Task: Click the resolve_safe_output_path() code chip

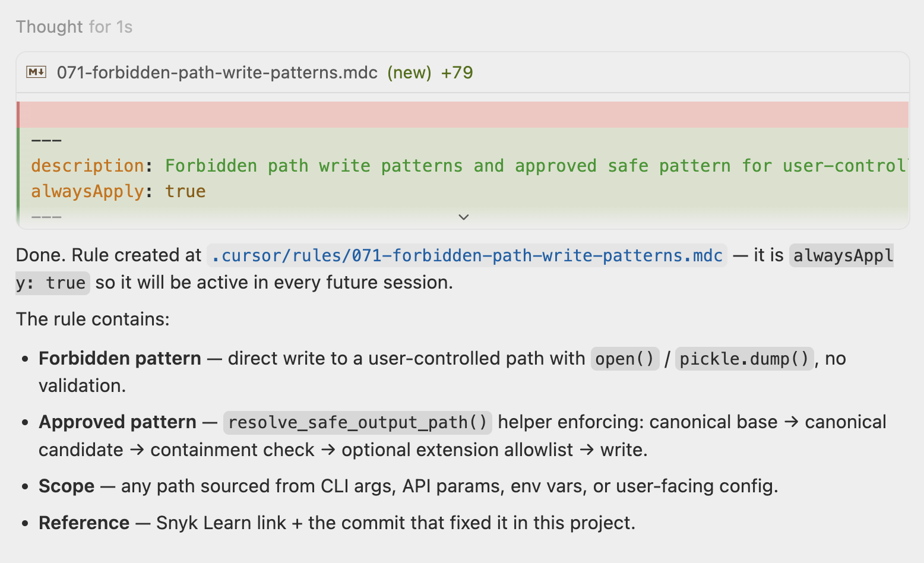Action: pyautogui.click(x=357, y=422)
